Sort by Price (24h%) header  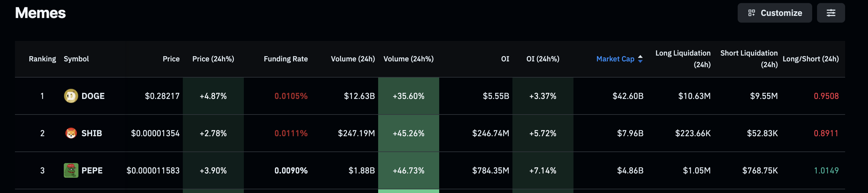pos(213,59)
